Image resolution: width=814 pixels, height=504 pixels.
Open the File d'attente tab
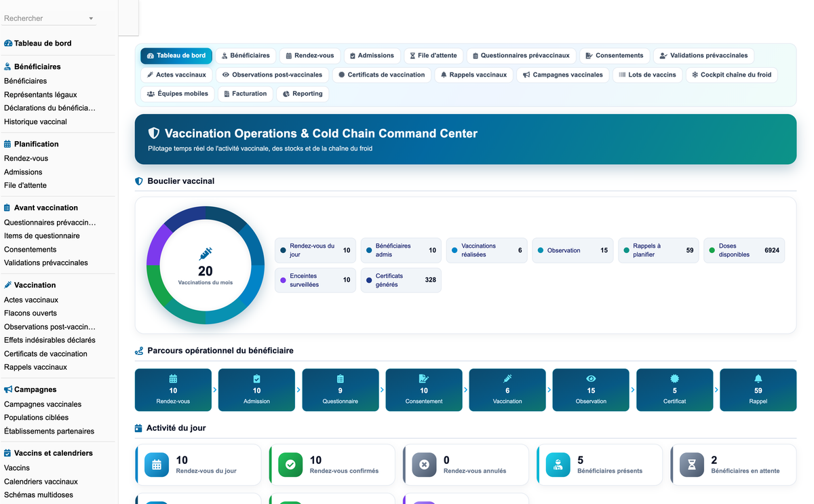coord(434,56)
